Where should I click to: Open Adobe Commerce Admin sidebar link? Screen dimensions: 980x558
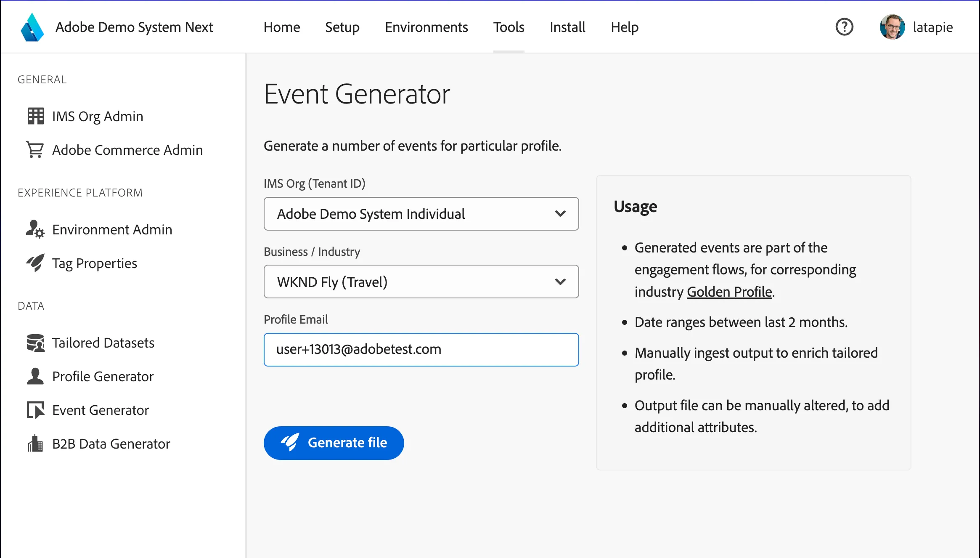point(127,150)
